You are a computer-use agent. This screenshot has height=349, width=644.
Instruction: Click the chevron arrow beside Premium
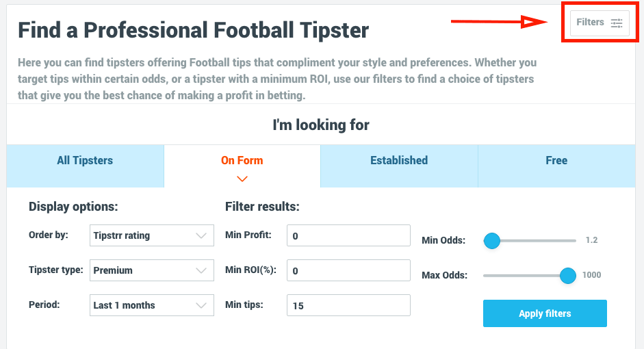(x=201, y=270)
